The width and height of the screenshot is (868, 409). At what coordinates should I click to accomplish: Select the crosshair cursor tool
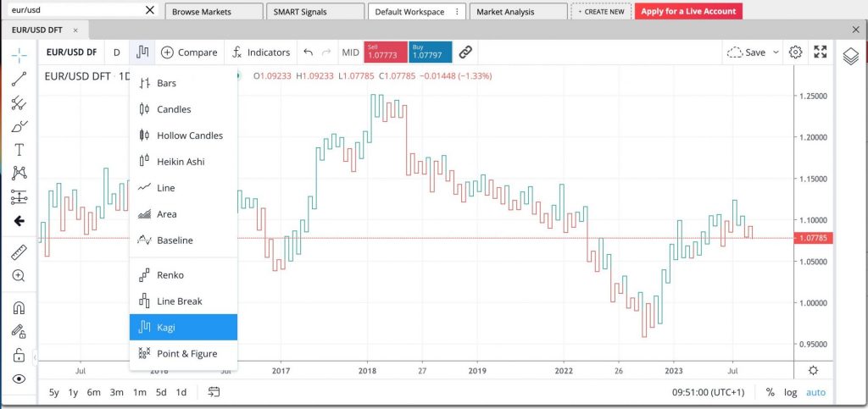[19, 55]
